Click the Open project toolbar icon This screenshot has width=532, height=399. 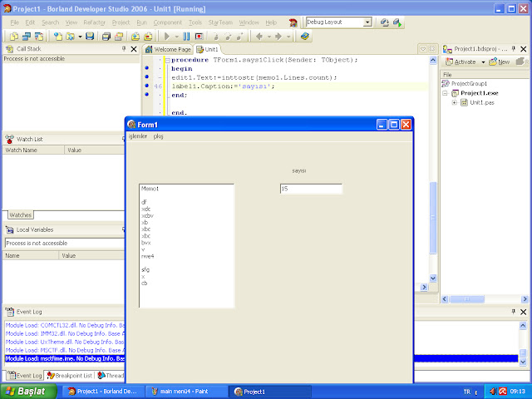point(119,37)
